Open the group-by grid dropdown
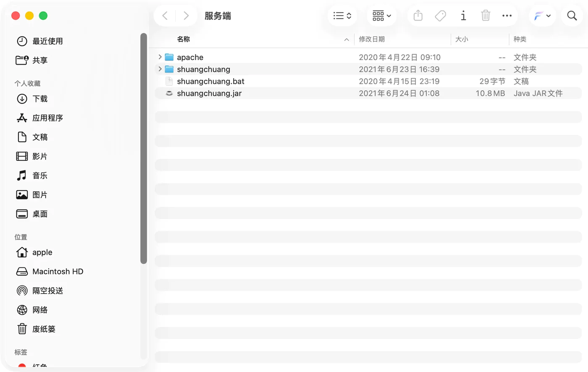 [382, 16]
